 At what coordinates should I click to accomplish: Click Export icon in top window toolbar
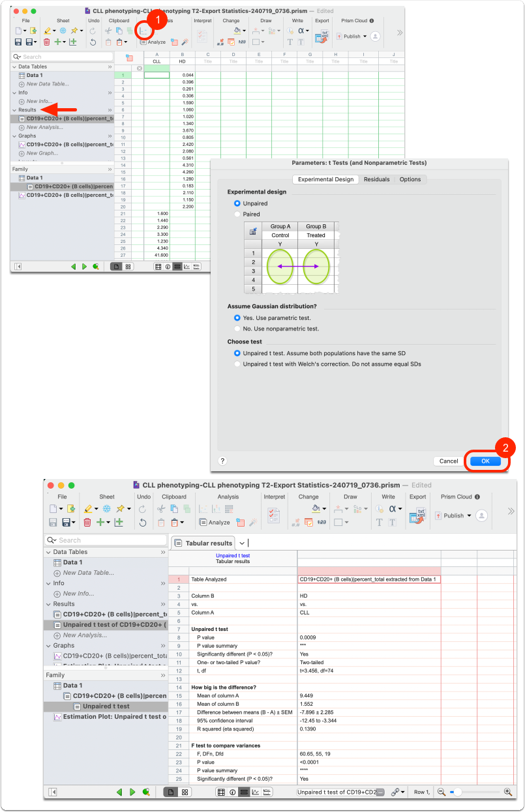322,36
